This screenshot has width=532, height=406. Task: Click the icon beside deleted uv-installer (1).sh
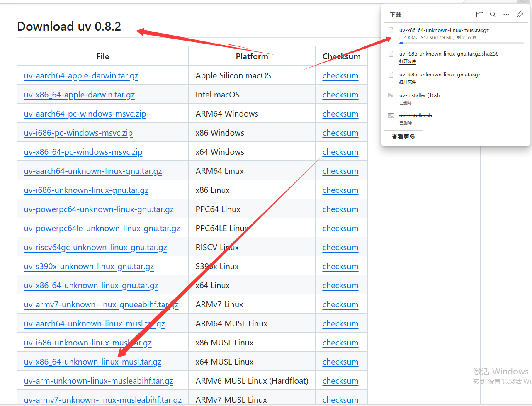391,95
